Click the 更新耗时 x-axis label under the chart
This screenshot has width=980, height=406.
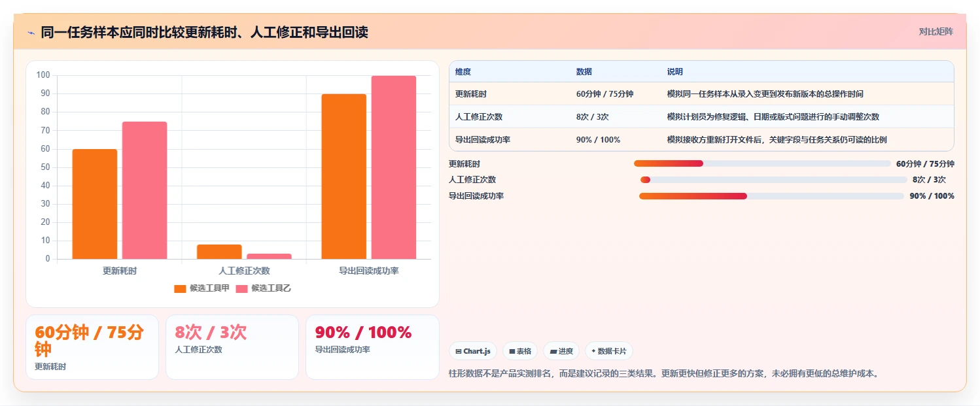[120, 271]
